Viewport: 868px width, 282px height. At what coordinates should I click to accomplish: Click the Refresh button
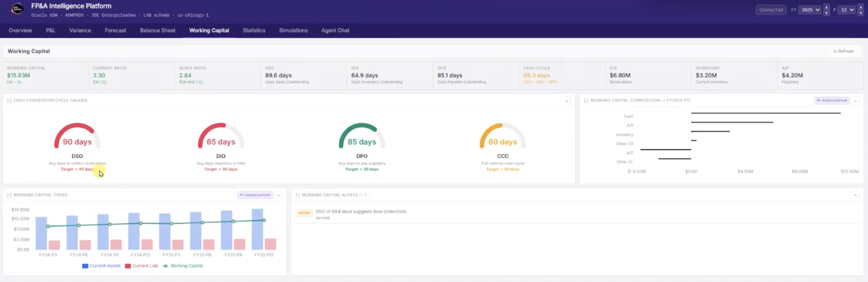tap(843, 51)
